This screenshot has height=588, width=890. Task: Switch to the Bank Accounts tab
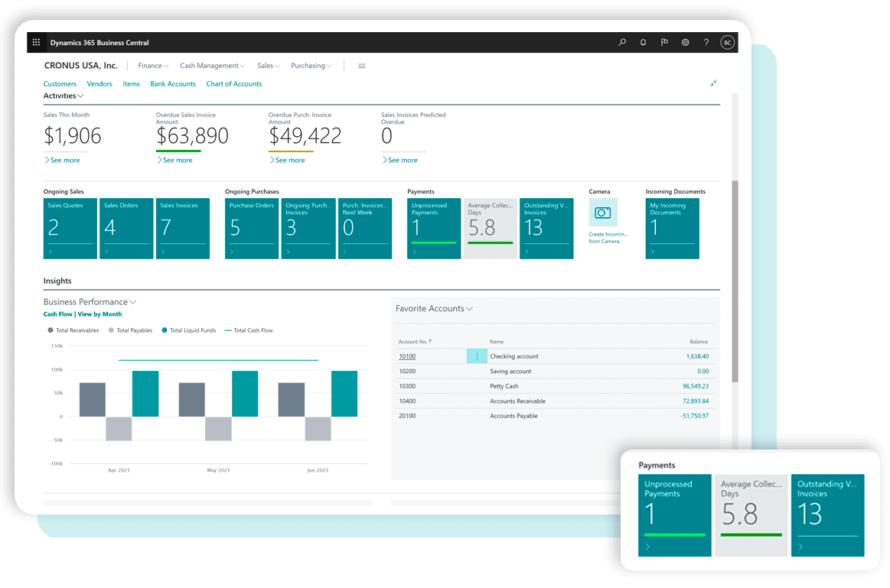pos(173,83)
